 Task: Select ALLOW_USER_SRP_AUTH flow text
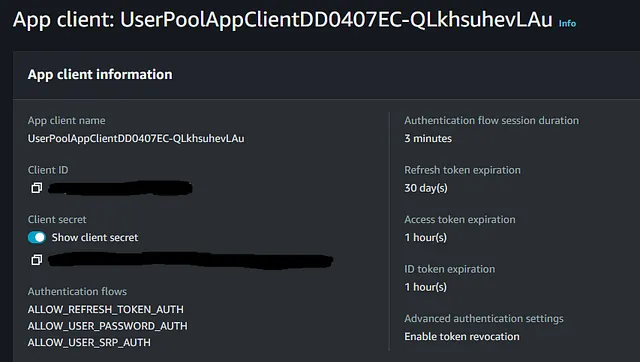pos(89,342)
